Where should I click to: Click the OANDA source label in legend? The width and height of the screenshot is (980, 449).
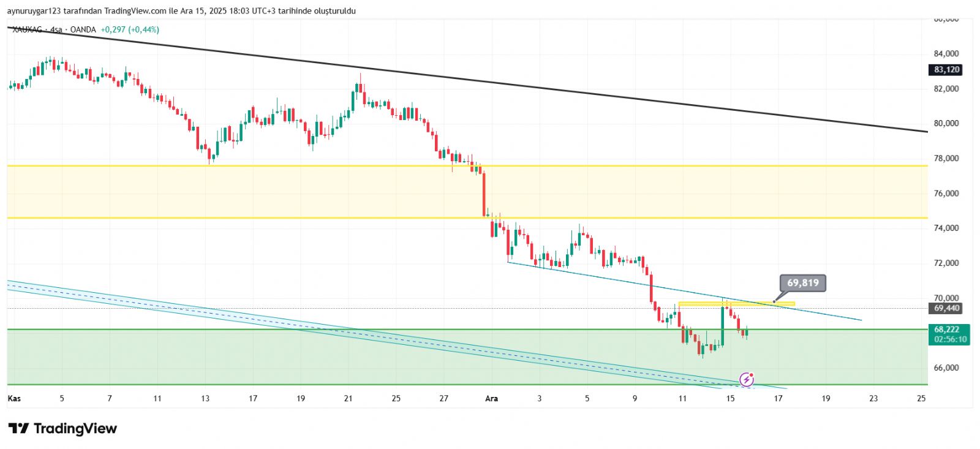[83, 29]
